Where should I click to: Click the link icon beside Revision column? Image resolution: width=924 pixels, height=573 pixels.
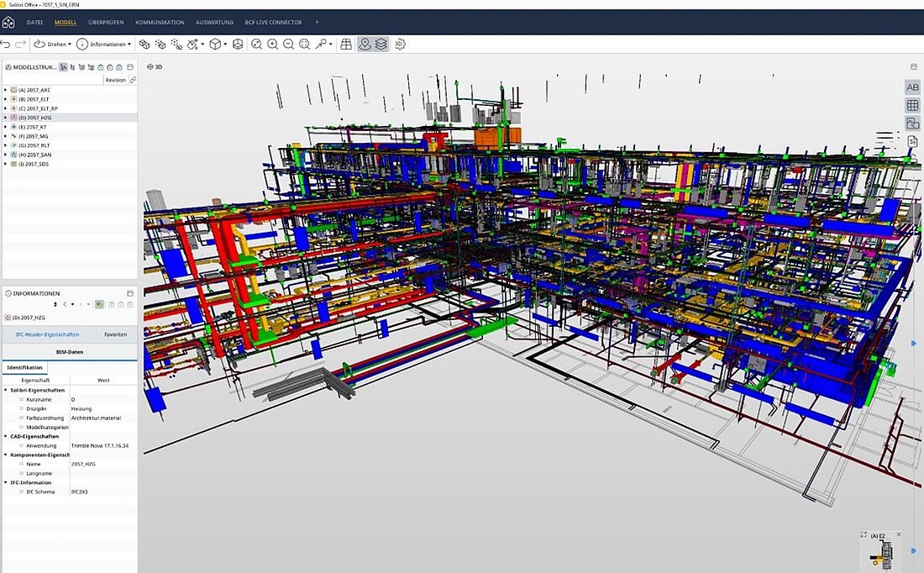point(132,80)
